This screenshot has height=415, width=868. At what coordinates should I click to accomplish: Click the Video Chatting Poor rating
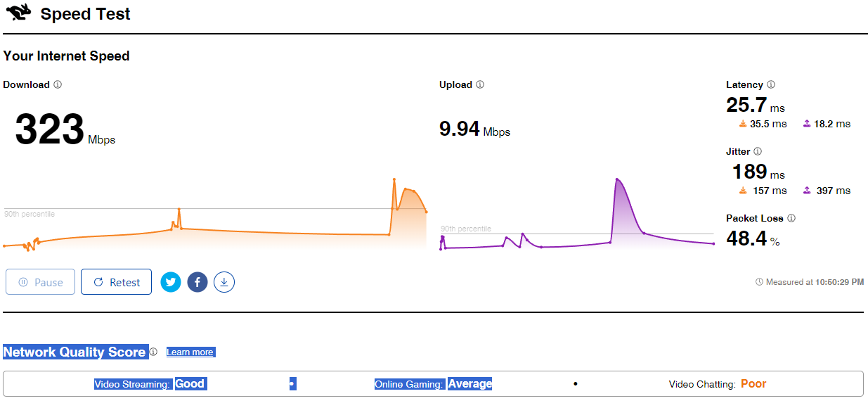(753, 384)
